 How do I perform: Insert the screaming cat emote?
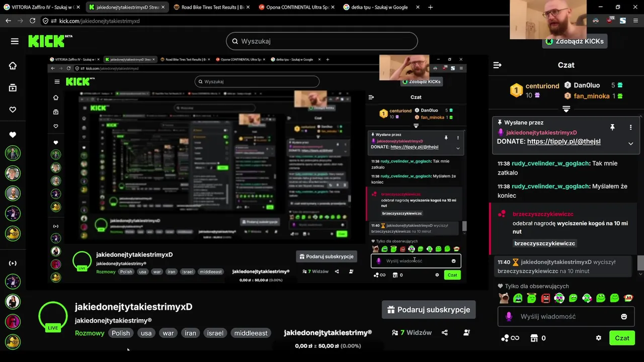(504, 298)
